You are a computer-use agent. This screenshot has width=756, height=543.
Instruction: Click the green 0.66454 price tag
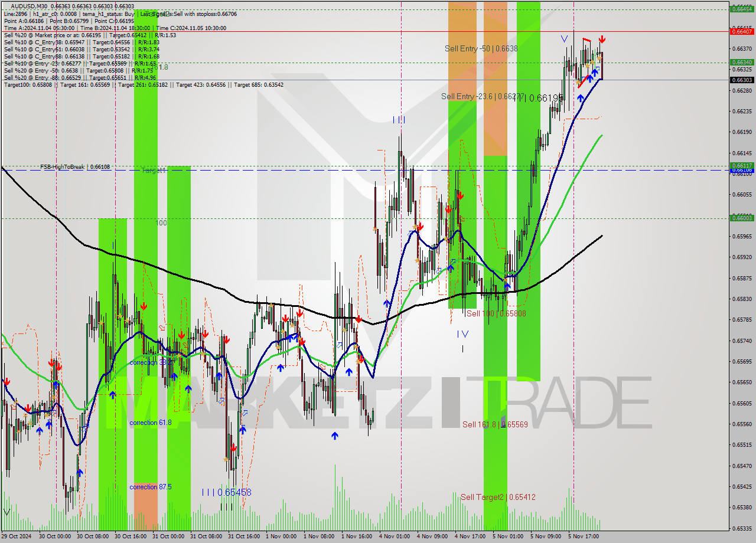[x=742, y=9]
